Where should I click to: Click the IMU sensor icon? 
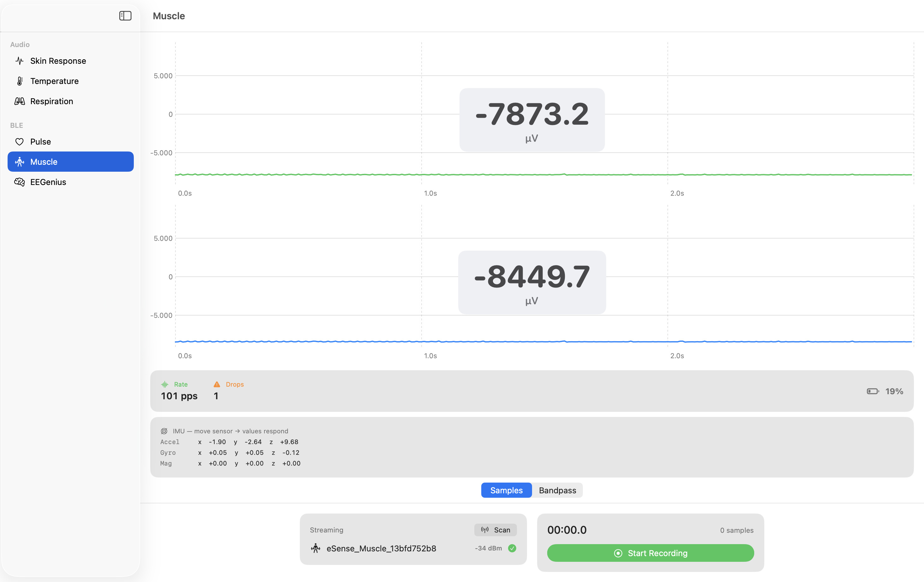(164, 431)
